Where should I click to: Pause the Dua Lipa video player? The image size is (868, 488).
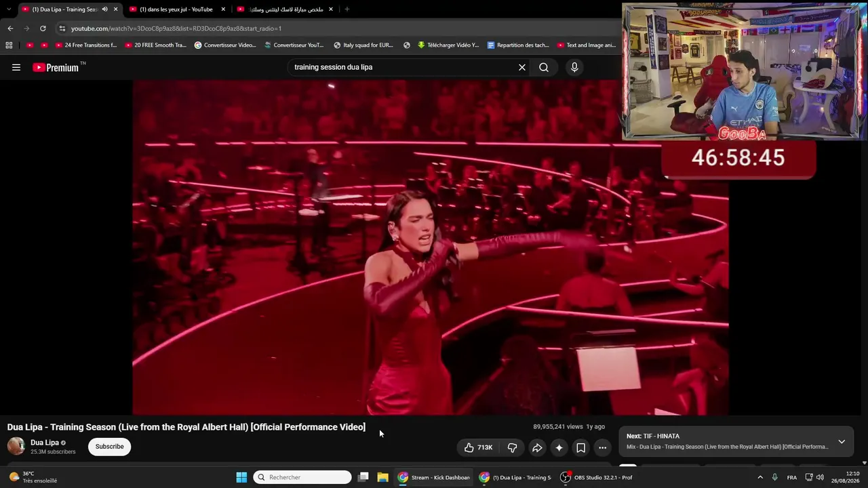click(x=431, y=247)
